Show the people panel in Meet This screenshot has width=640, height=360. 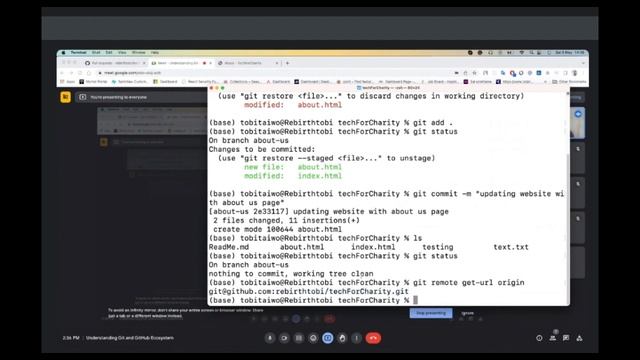[x=553, y=338]
